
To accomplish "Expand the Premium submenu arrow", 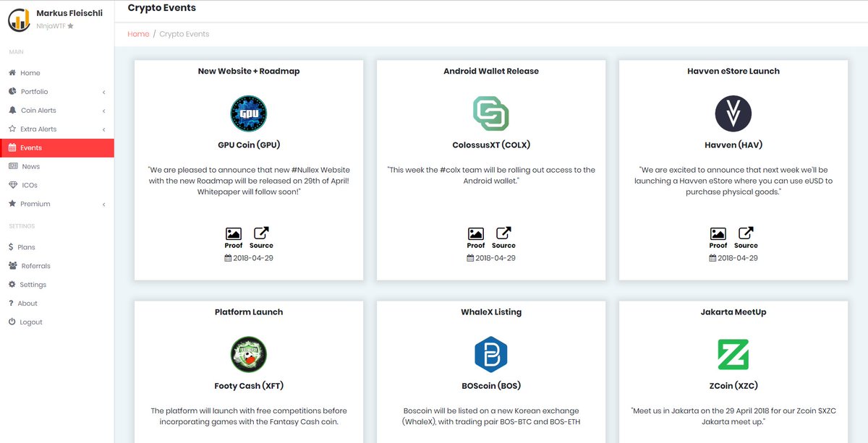I will point(103,205).
